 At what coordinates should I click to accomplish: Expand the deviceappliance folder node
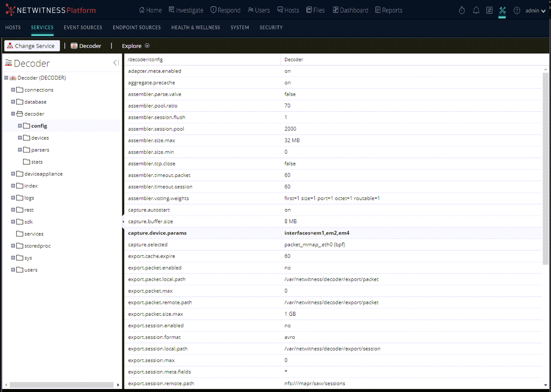(x=13, y=174)
